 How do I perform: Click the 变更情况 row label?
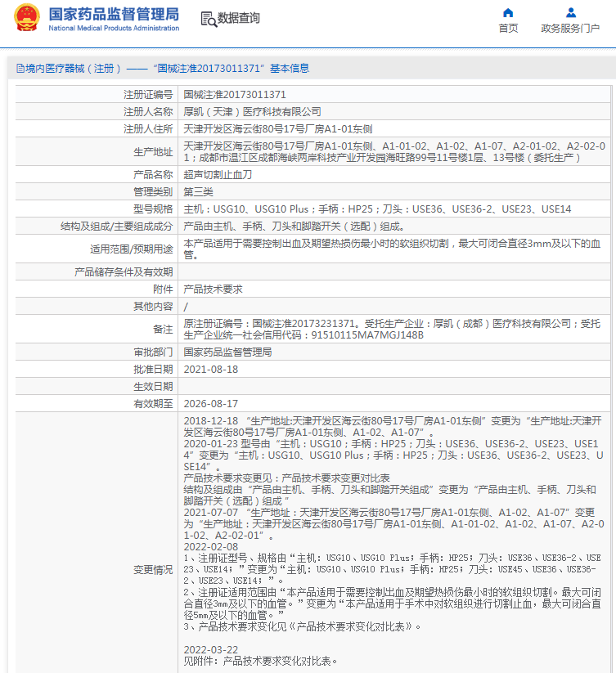(153, 569)
